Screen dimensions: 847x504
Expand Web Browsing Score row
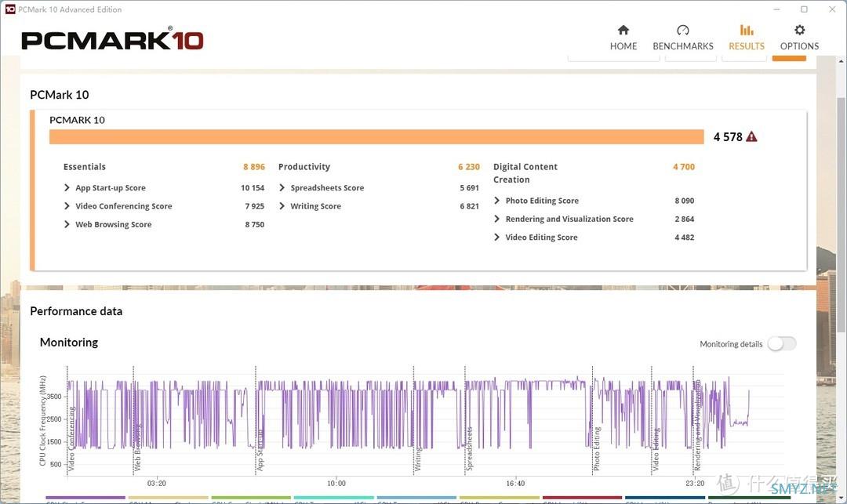[67, 224]
